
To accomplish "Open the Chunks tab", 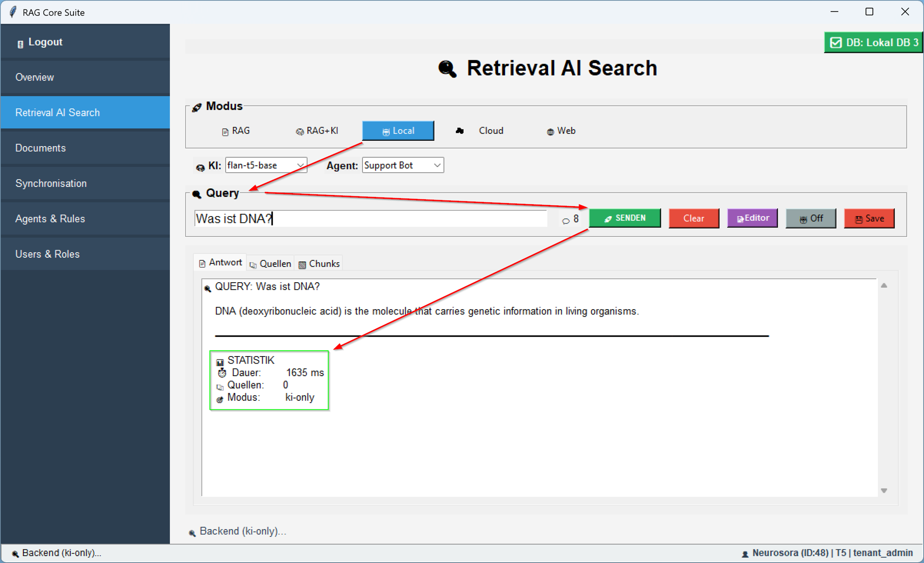I will coord(319,264).
